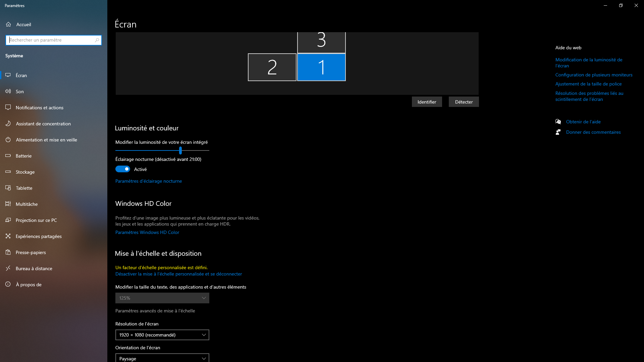The image size is (644, 362).
Task: Click the Notifications et actions bell icon
Action: coord(8,107)
